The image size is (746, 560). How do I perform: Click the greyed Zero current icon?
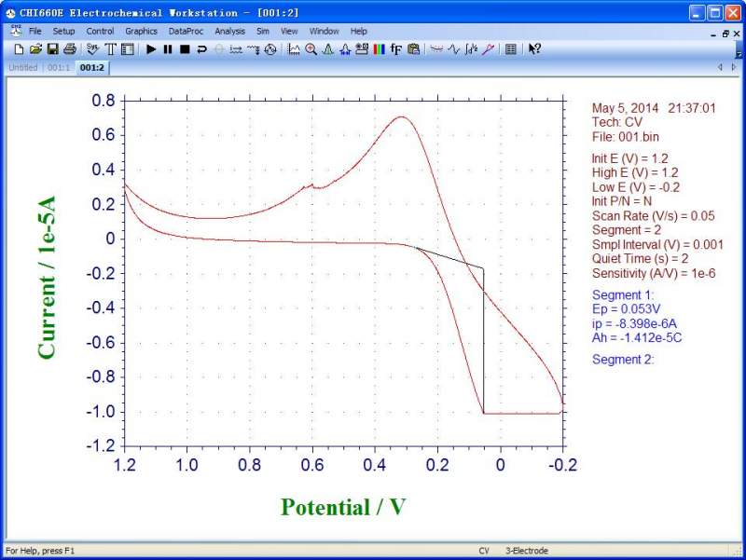[219, 49]
